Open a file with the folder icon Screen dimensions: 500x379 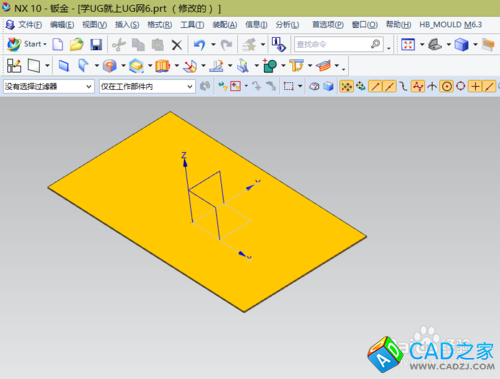tap(77, 44)
